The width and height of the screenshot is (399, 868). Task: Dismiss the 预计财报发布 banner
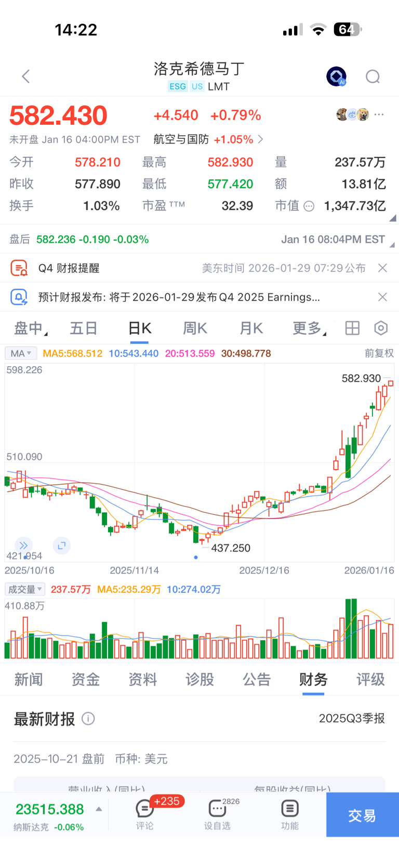382,297
